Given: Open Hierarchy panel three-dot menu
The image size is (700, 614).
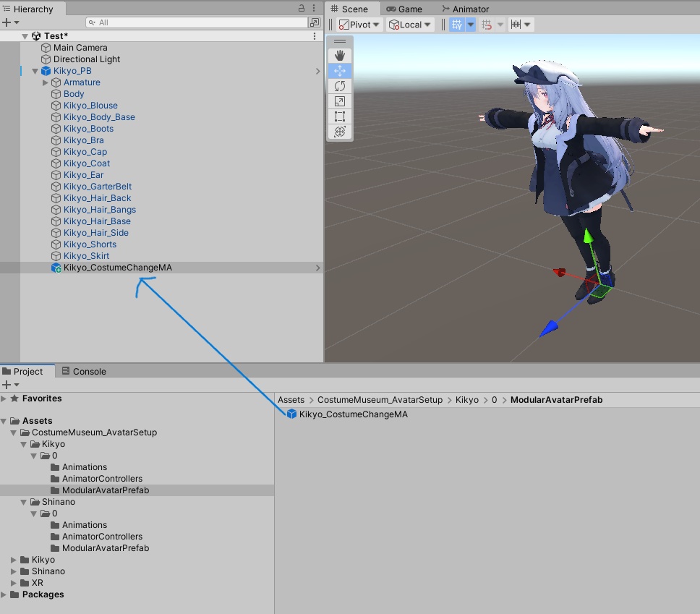Looking at the screenshot, I should 314,8.
